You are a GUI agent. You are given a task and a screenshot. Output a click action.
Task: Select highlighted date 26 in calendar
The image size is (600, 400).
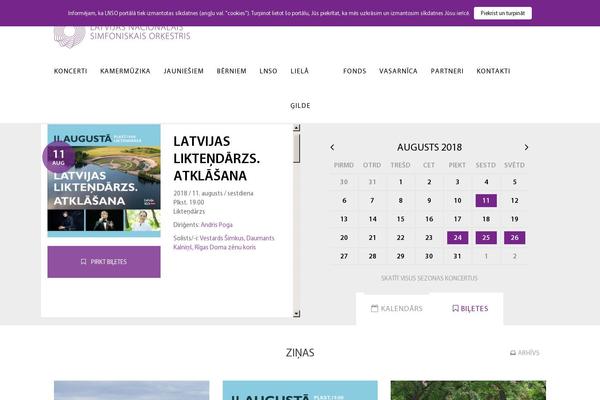[x=515, y=238]
